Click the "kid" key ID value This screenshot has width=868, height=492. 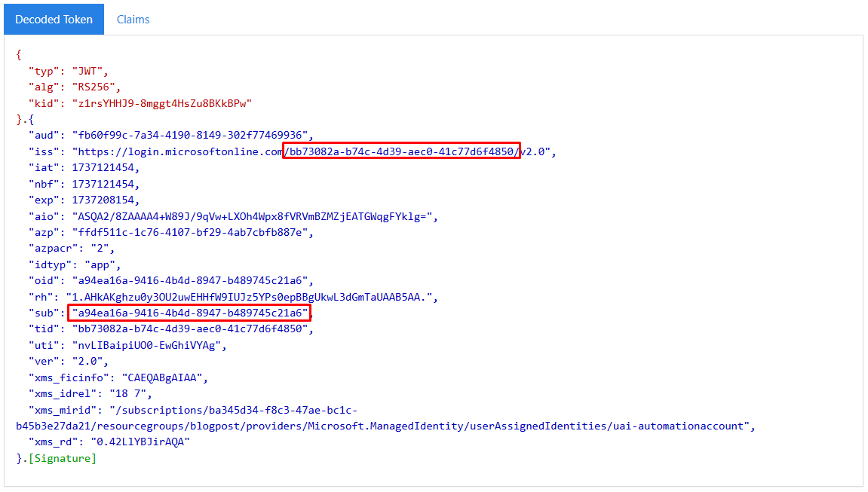pos(161,102)
